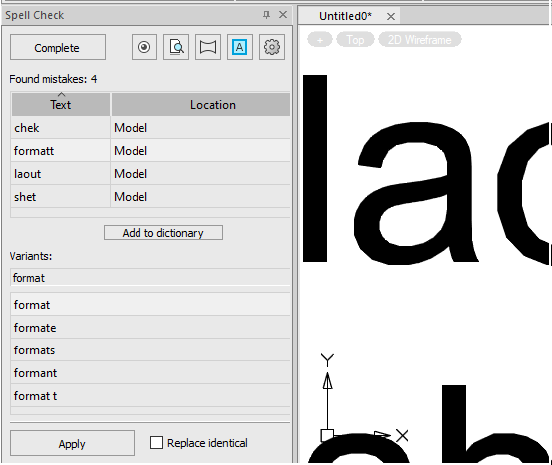Screen dimensions: 552x465
Task: Open spell check settings gear
Action: [272, 47]
